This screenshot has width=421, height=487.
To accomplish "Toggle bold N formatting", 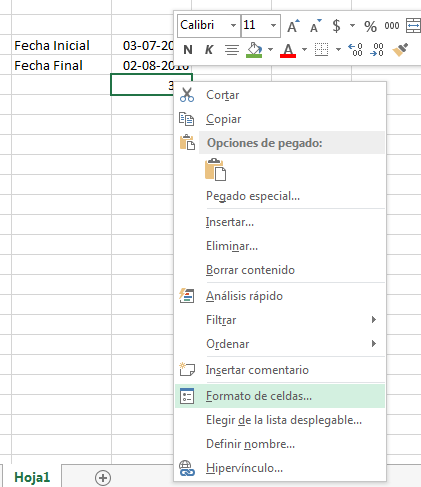I will click(188, 50).
